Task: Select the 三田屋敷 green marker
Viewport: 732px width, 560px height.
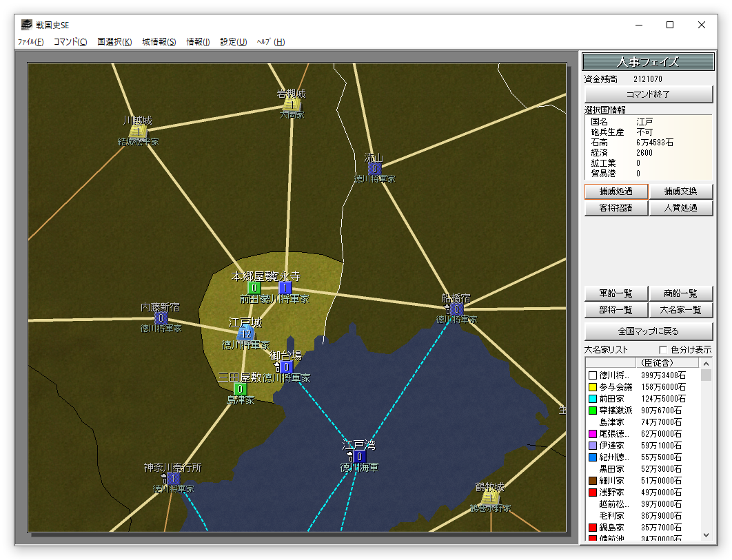Action: (240, 388)
